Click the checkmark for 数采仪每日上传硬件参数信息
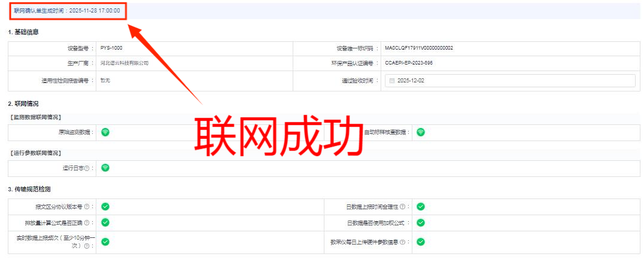 click(421, 242)
